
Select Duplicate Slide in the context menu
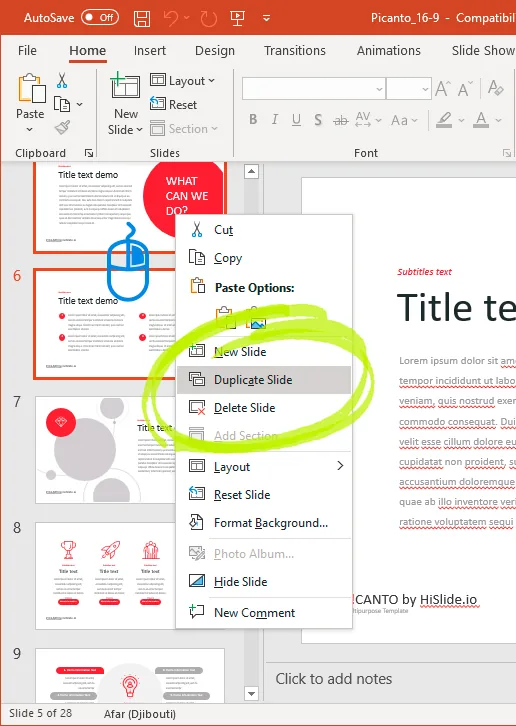(264, 380)
